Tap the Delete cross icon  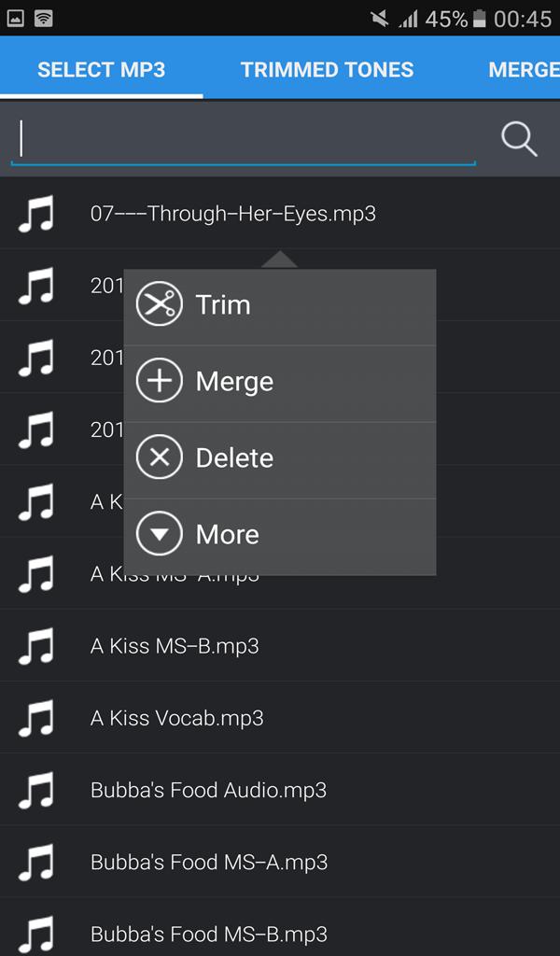(x=160, y=457)
